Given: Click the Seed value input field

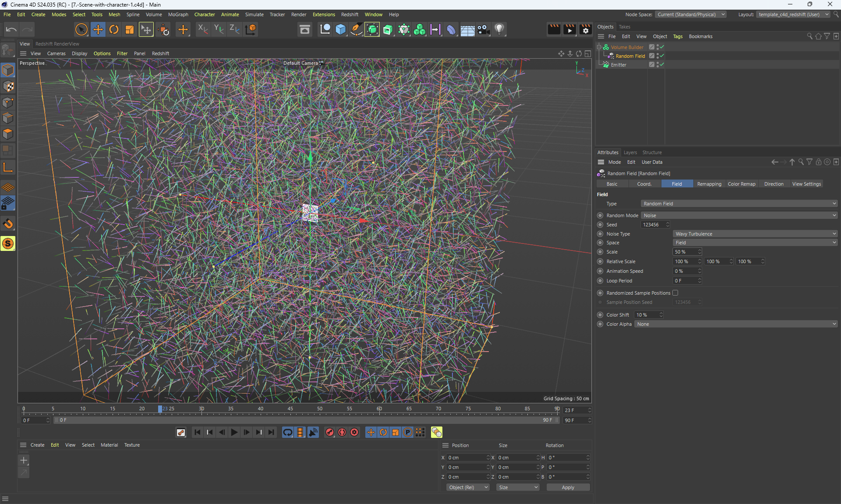Looking at the screenshot, I should (653, 225).
